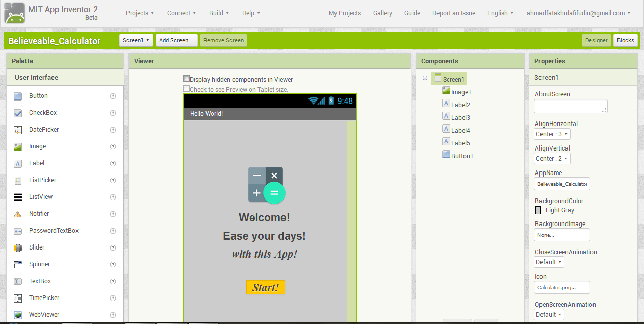Open the BackgroundImage None field

pyautogui.click(x=562, y=235)
